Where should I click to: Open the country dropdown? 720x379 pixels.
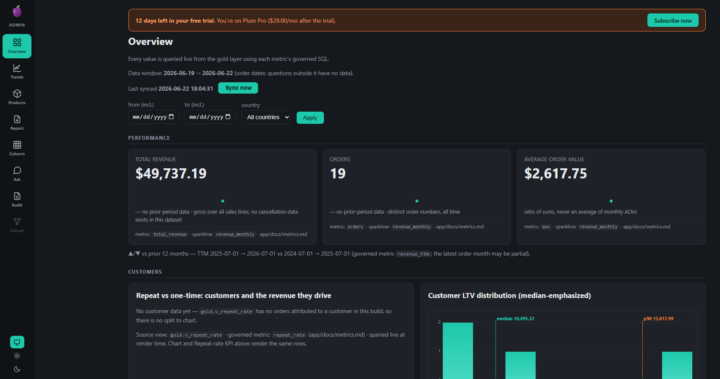tap(266, 117)
